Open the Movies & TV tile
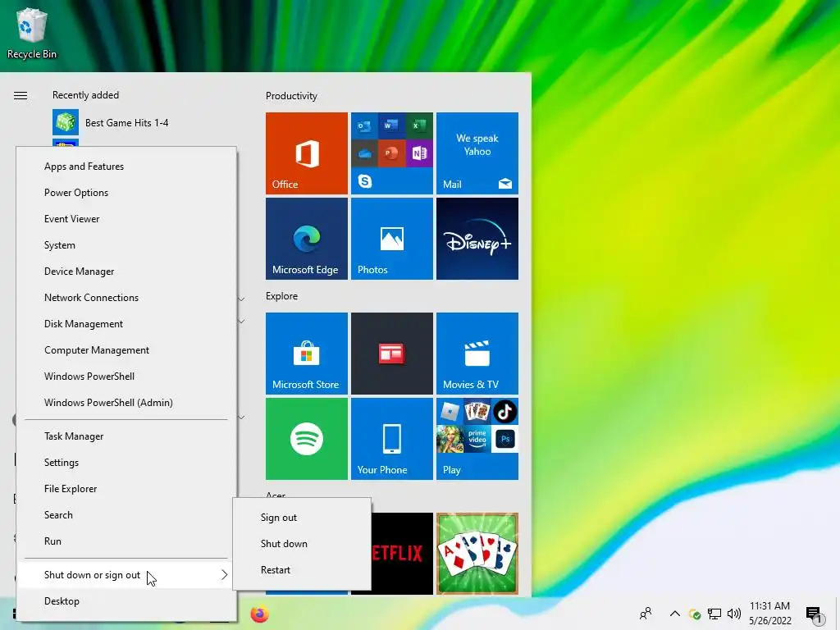This screenshot has height=630, width=840. point(477,354)
